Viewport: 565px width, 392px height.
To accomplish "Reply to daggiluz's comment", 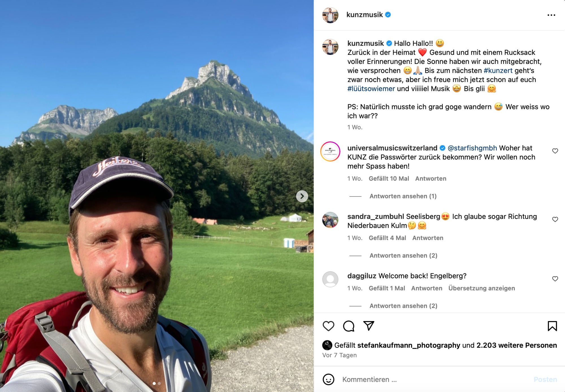I will coord(427,288).
